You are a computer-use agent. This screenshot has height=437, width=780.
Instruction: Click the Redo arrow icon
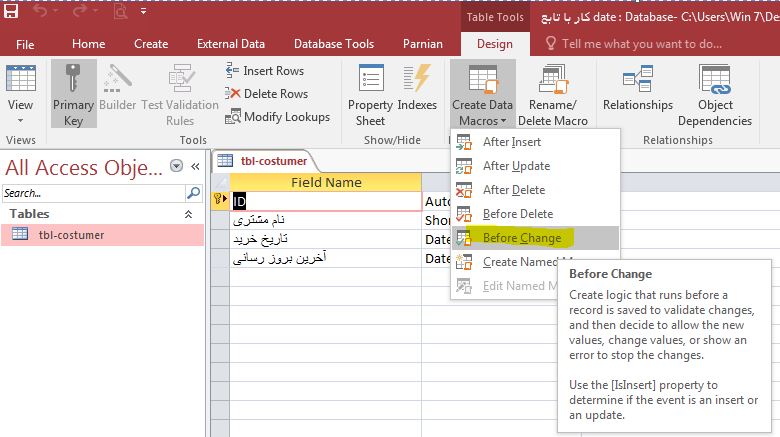click(x=80, y=11)
